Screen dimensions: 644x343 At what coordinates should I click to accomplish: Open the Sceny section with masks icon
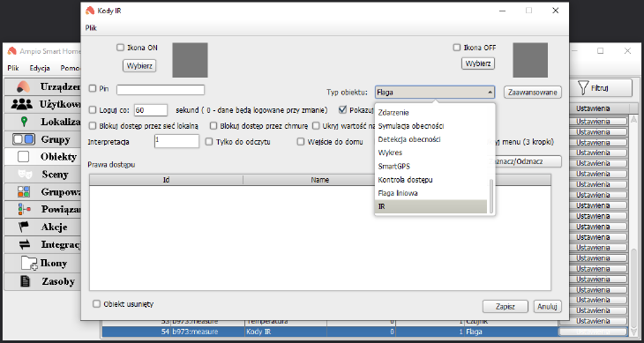pos(25,175)
